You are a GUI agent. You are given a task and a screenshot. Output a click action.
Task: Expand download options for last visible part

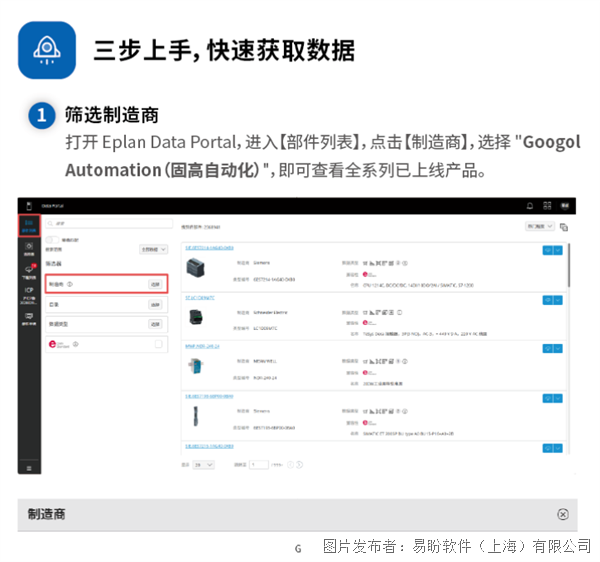click(558, 448)
